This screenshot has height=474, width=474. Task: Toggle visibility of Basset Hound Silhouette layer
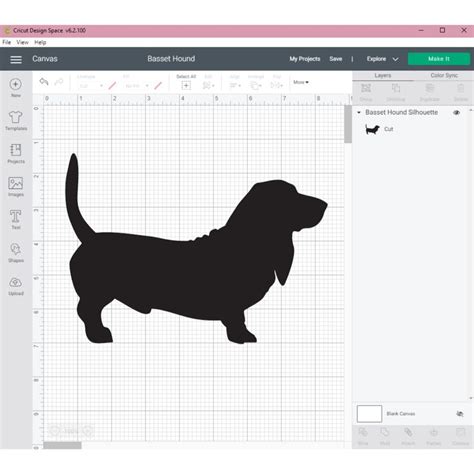pyautogui.click(x=457, y=113)
